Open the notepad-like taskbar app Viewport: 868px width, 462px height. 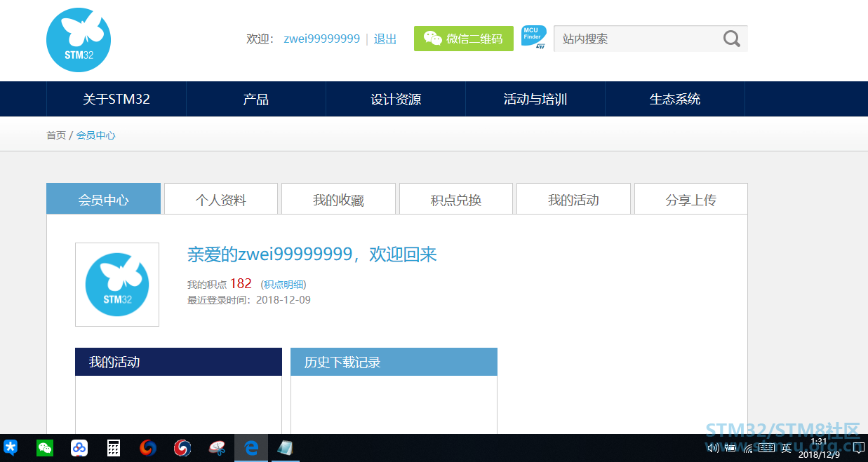coord(285,448)
